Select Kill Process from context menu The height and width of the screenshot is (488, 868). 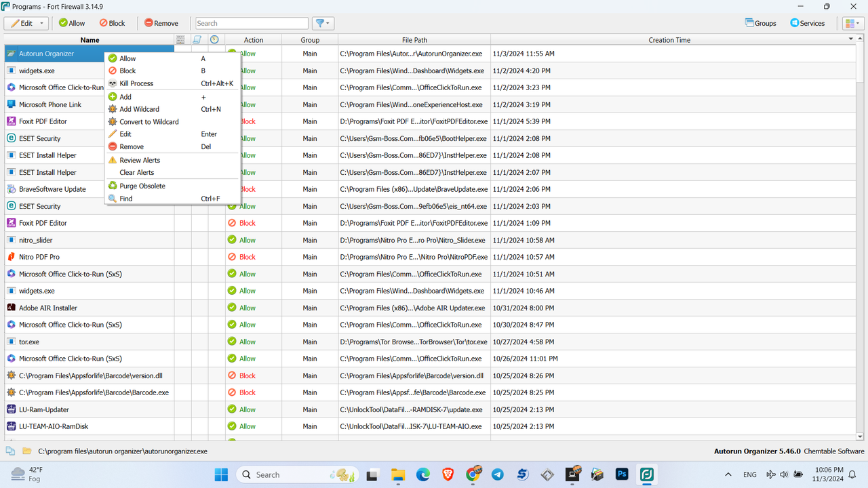click(172, 83)
